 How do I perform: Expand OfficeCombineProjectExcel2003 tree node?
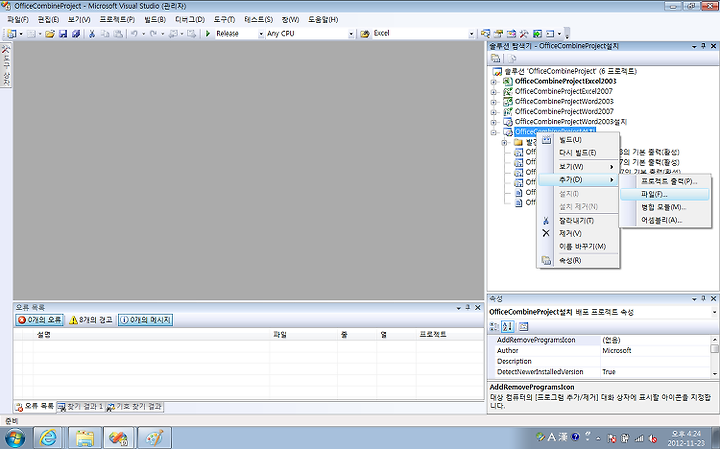pos(494,82)
